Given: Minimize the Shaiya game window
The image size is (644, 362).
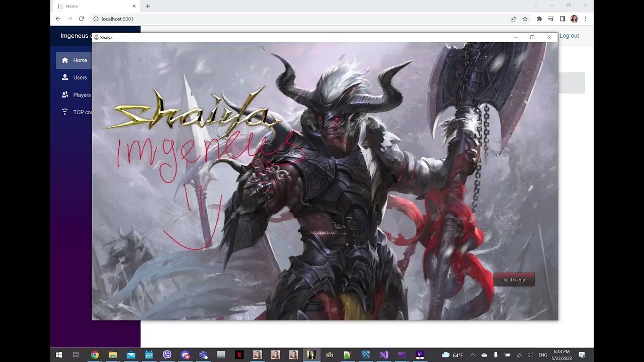Looking at the screenshot, I should (x=516, y=37).
